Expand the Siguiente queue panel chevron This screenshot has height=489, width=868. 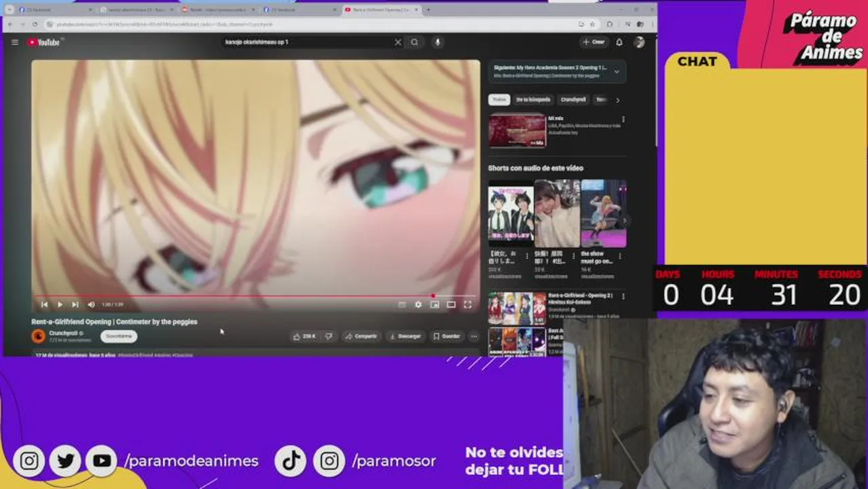[617, 71]
